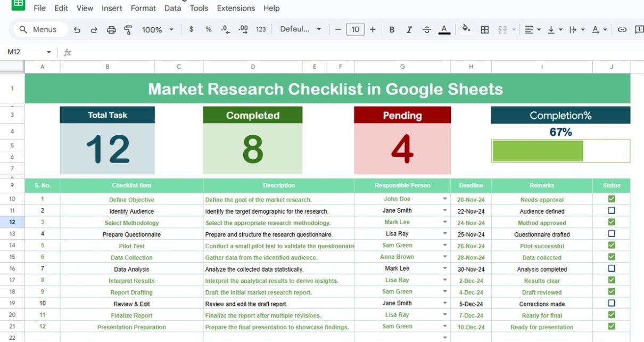Open vertical align options
The width and height of the screenshot is (644, 342).
[x=555, y=30]
